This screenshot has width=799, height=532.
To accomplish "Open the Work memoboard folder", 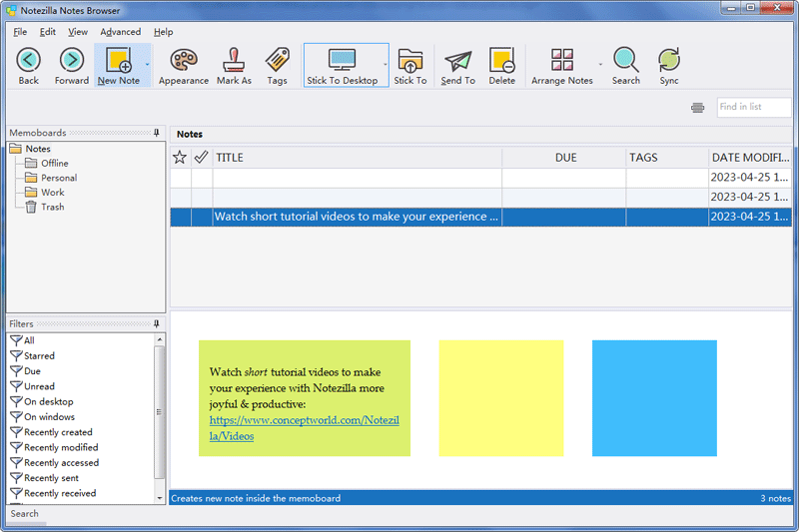I will coord(45,193).
